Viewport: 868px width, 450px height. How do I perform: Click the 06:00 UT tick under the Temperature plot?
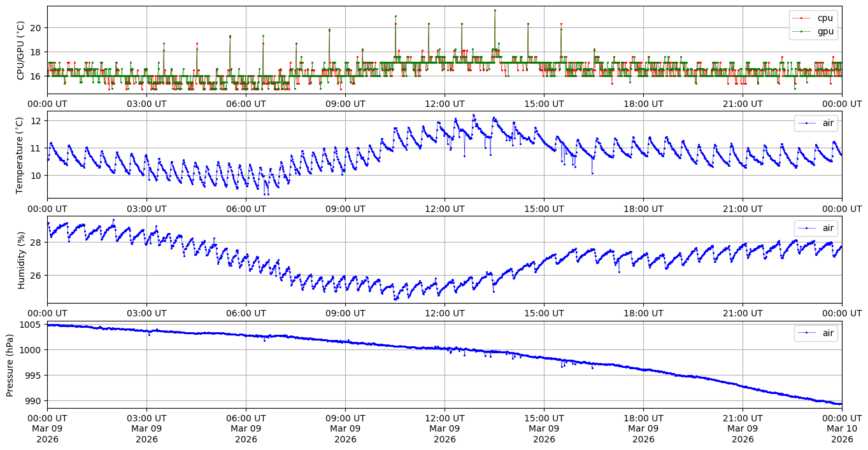(246, 208)
